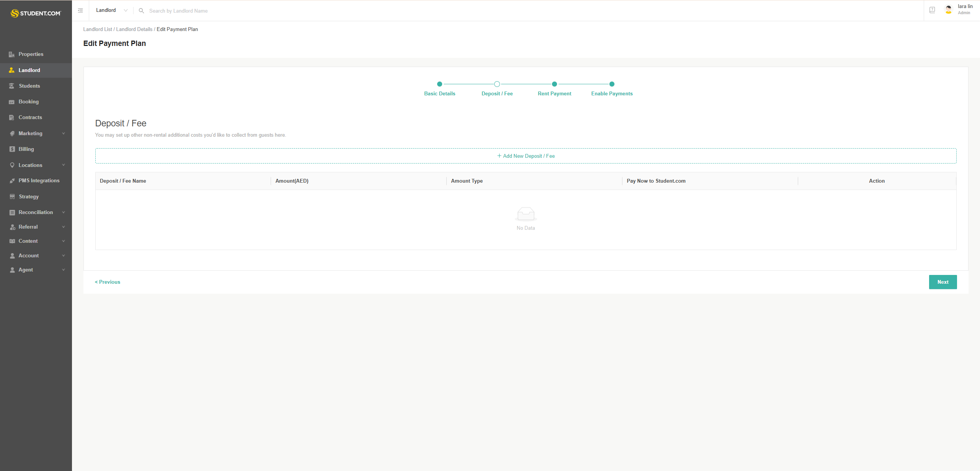Screen dimensions: 980x471
Task: Click the help question mark icon
Action: click(932, 10)
